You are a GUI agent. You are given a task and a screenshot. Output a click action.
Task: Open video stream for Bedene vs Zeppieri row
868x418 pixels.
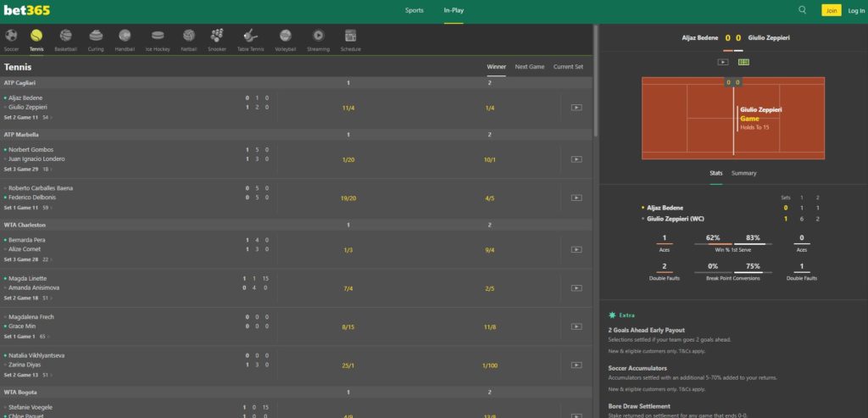coord(576,108)
